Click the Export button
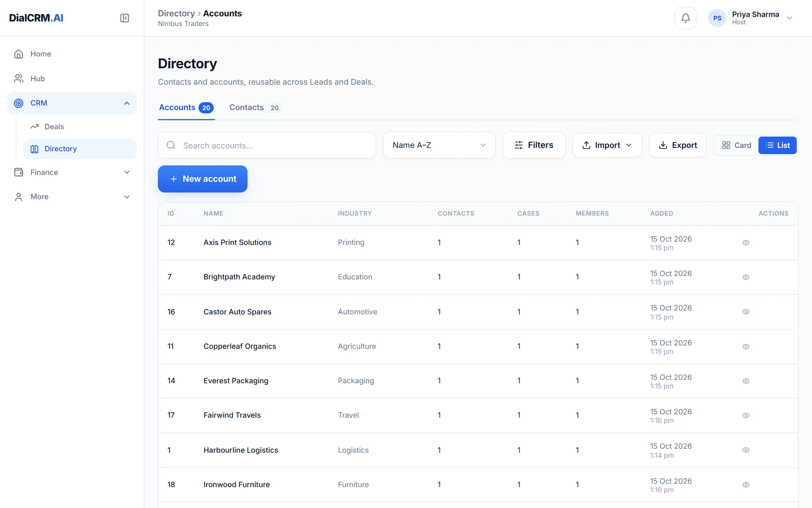812x508 pixels. point(678,145)
